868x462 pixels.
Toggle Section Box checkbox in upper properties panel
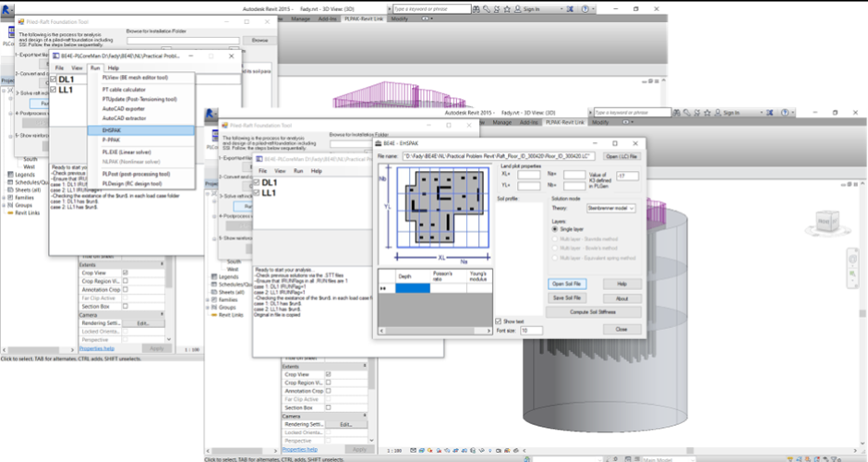[x=125, y=307]
